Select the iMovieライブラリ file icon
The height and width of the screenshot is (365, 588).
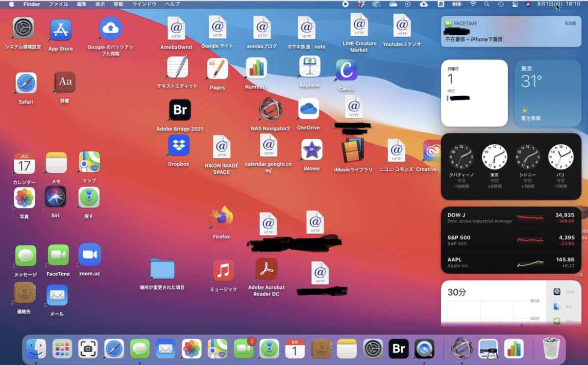click(x=353, y=151)
